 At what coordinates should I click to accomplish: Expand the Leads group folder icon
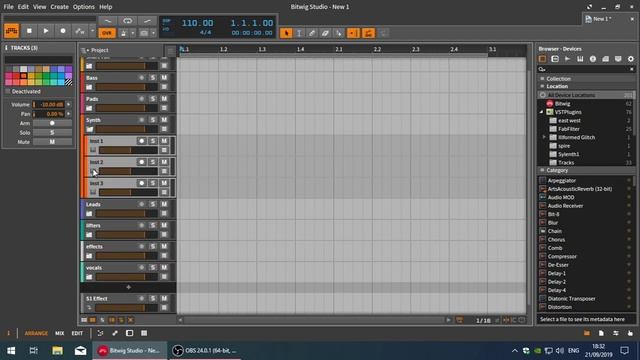(x=89, y=213)
